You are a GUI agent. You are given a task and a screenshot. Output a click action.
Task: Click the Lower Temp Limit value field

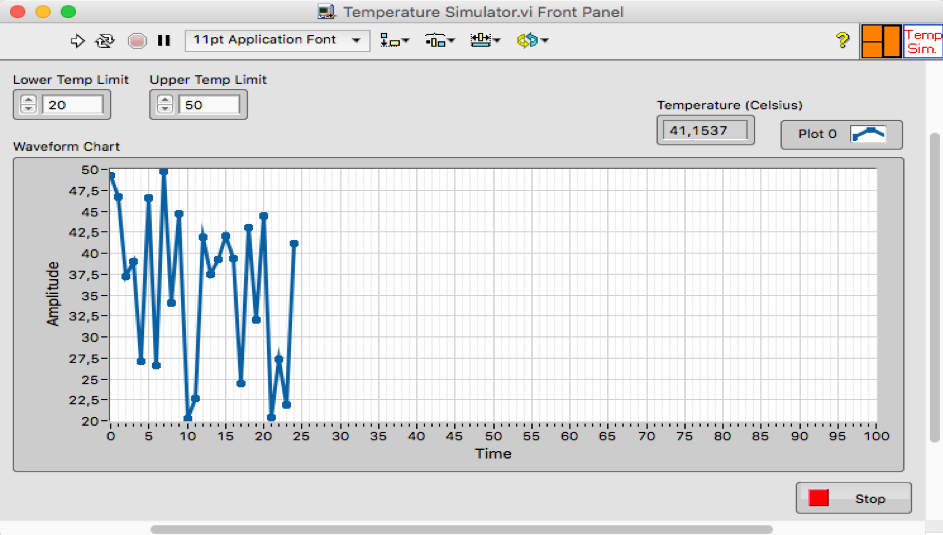point(73,105)
